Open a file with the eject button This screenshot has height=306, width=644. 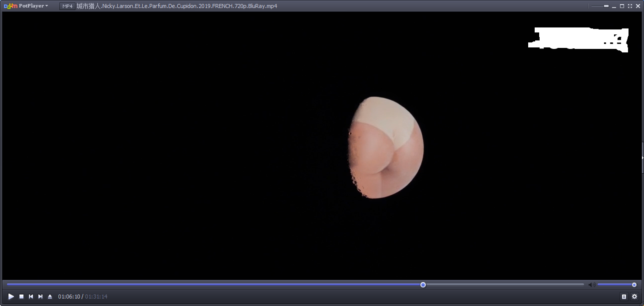point(50,297)
